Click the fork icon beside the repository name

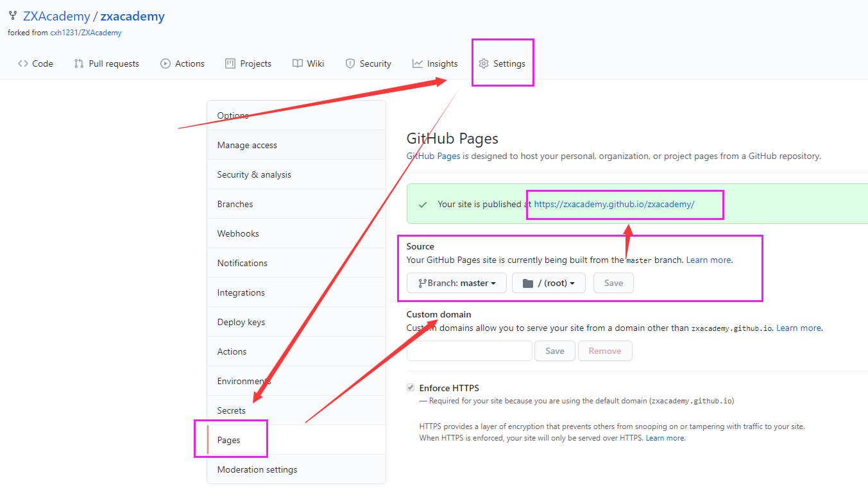tap(13, 15)
